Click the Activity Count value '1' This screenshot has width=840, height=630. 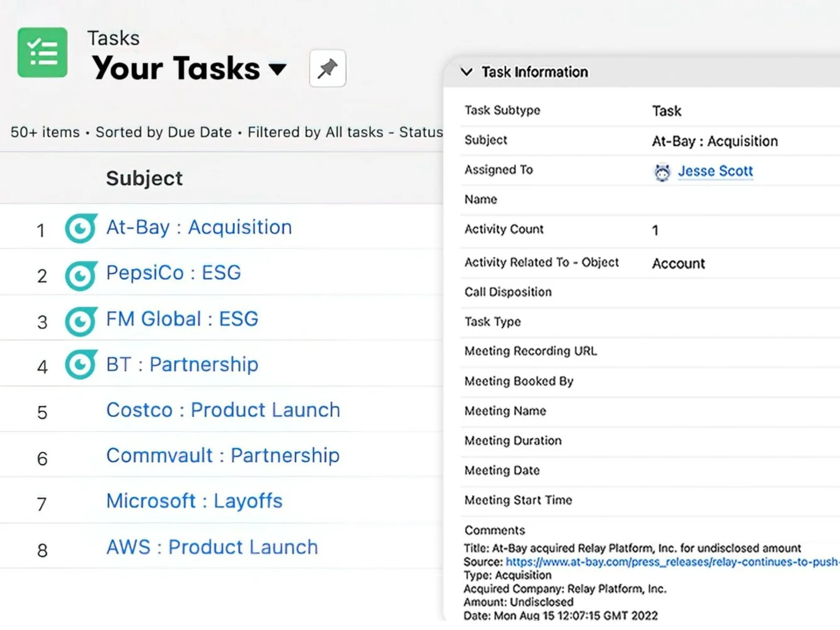tap(655, 230)
